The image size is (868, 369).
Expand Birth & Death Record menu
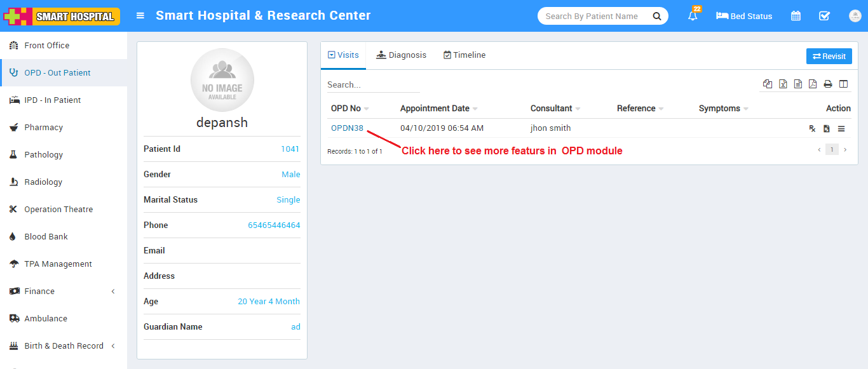(x=64, y=346)
